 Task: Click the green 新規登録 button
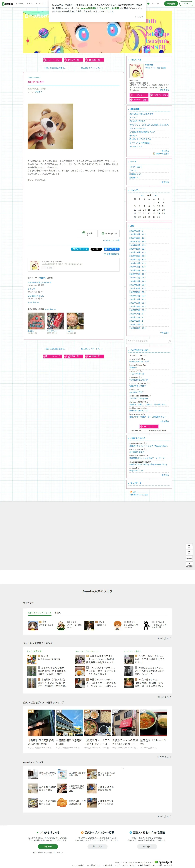point(171,4)
